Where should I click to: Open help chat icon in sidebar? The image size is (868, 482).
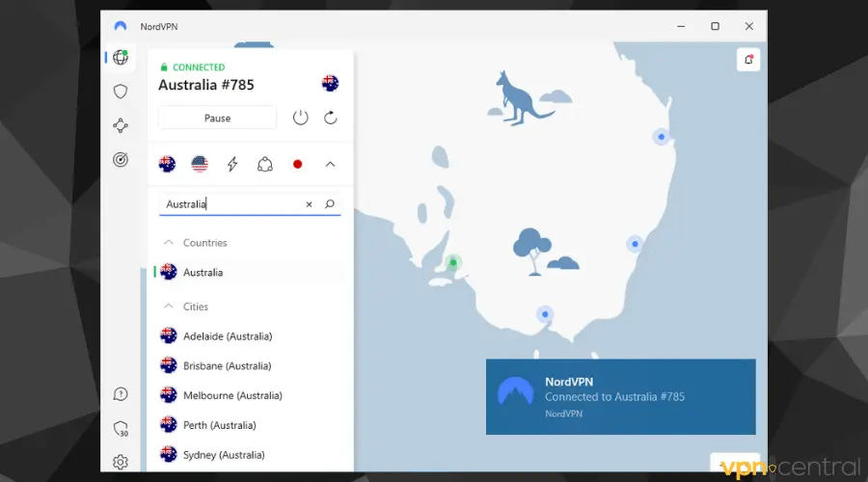coord(121,394)
